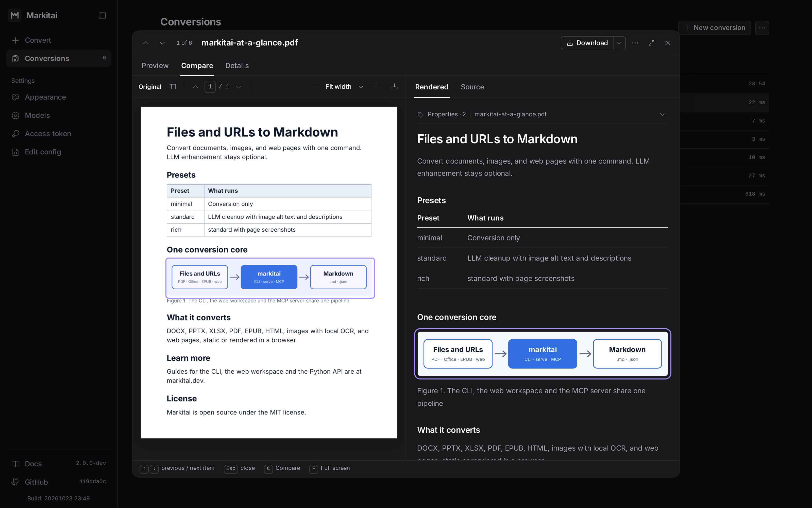Viewport: 812px width, 508px height.
Task: Close the markitai-at-a-glance.pdf viewer
Action: (x=667, y=43)
